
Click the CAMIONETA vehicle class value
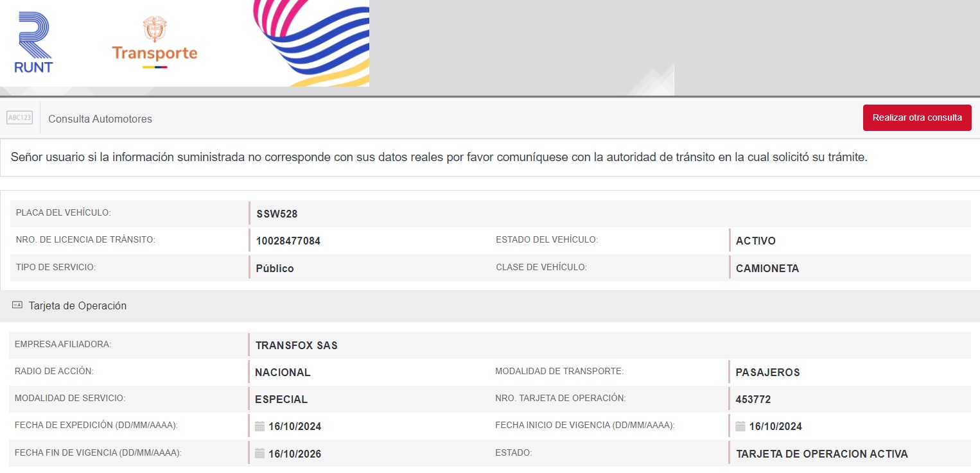tap(767, 268)
